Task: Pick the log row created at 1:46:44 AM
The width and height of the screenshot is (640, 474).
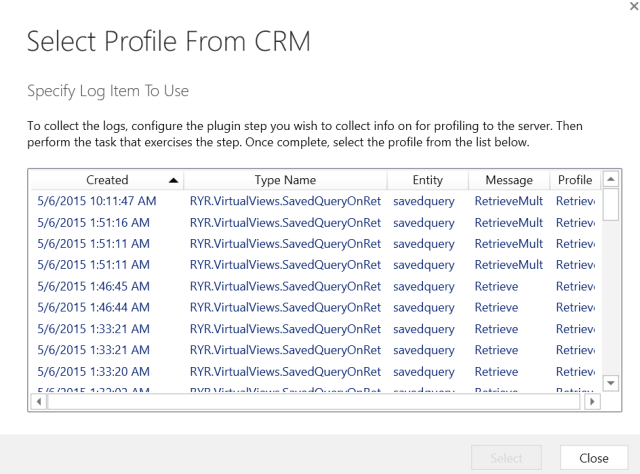Action: [93, 307]
